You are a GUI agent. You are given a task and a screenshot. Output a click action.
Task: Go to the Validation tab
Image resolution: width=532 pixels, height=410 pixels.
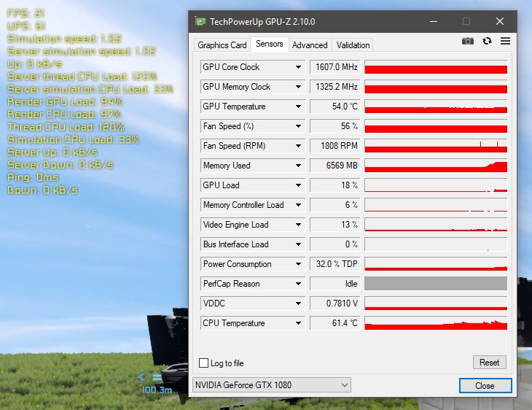353,45
